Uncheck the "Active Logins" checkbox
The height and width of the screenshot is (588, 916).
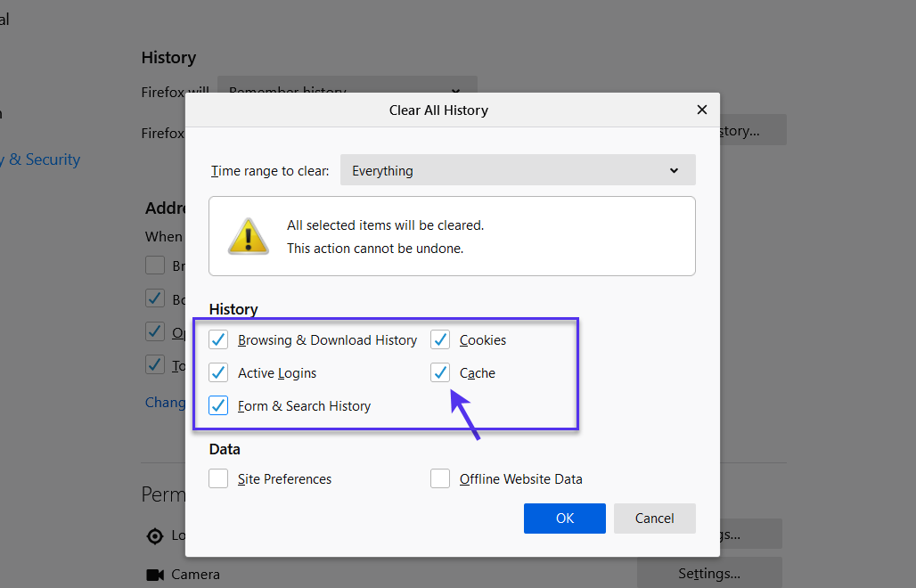click(218, 372)
